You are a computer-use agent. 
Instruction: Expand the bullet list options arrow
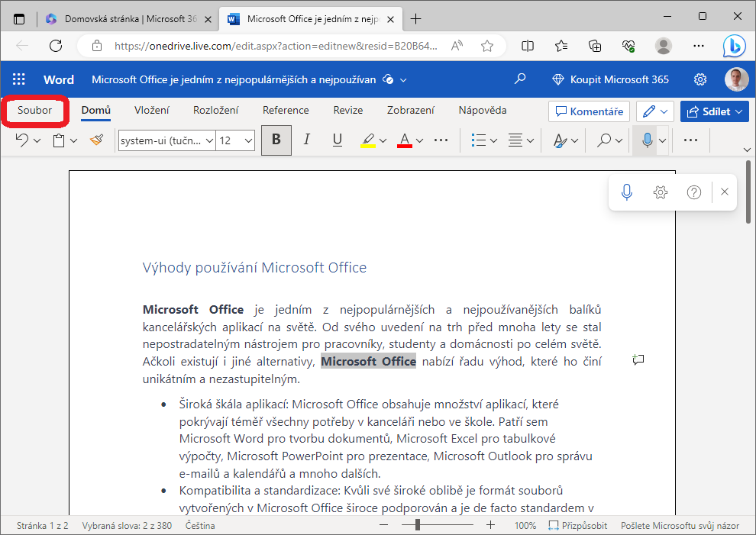coord(493,140)
